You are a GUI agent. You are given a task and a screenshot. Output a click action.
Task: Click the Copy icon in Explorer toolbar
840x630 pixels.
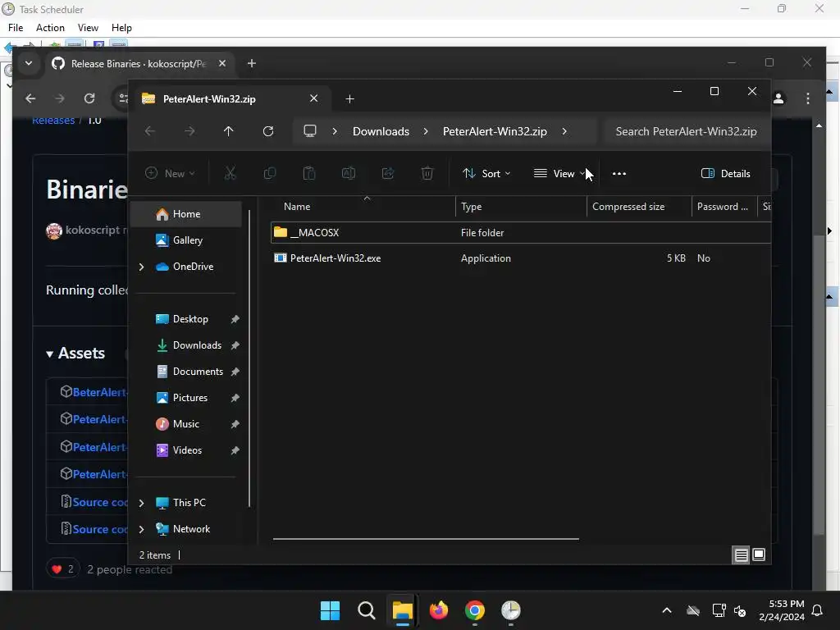pyautogui.click(x=269, y=173)
